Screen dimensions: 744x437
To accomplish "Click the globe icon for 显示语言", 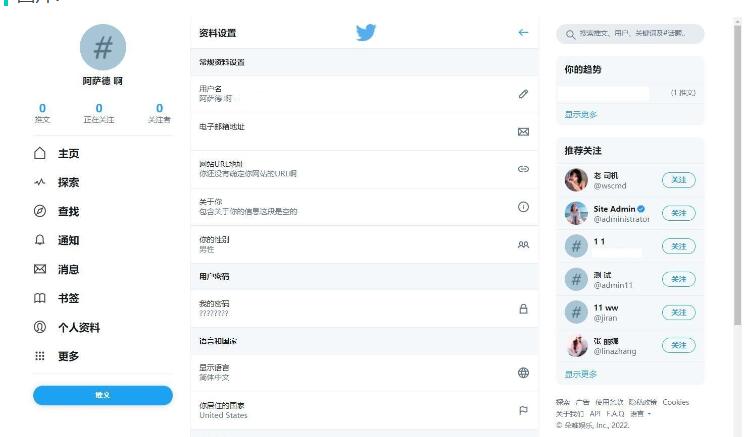I will (x=523, y=373).
